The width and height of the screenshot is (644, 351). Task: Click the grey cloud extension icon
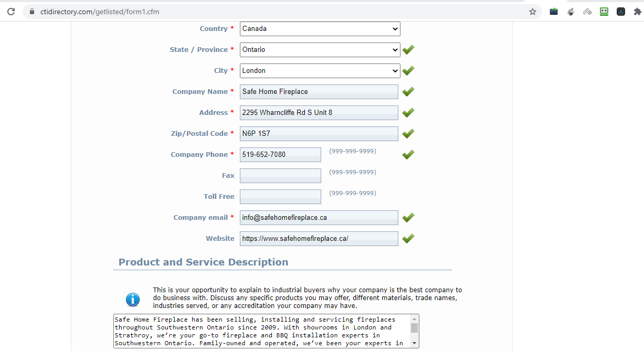587,11
